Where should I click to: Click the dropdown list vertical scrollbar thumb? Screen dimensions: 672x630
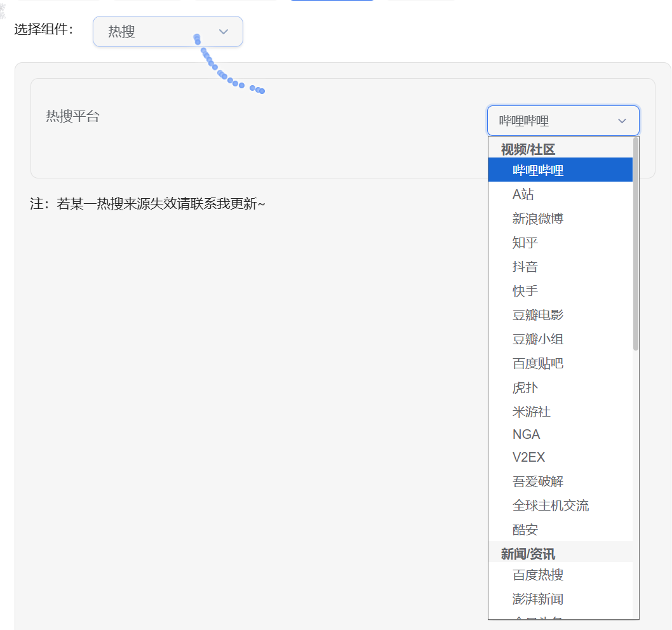click(636, 244)
